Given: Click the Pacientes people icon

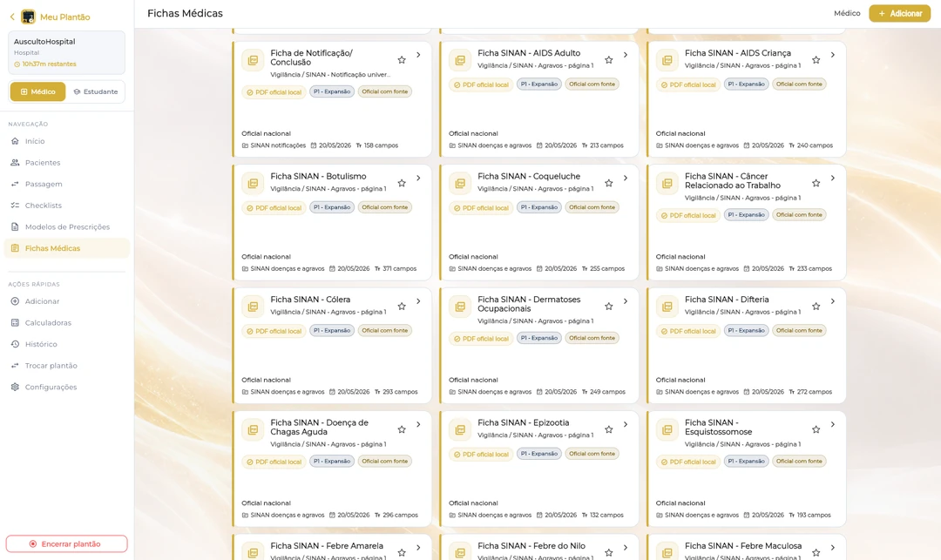Looking at the screenshot, I should click(x=15, y=163).
